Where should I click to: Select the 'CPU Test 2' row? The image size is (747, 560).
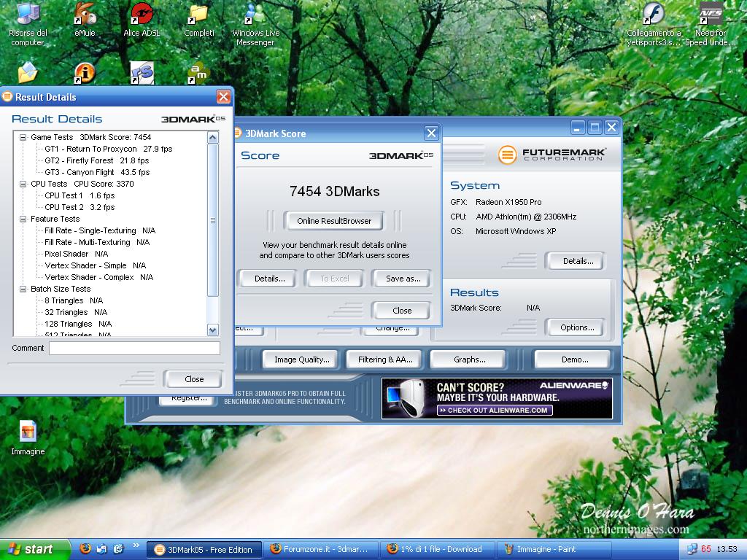pyautogui.click(x=80, y=207)
